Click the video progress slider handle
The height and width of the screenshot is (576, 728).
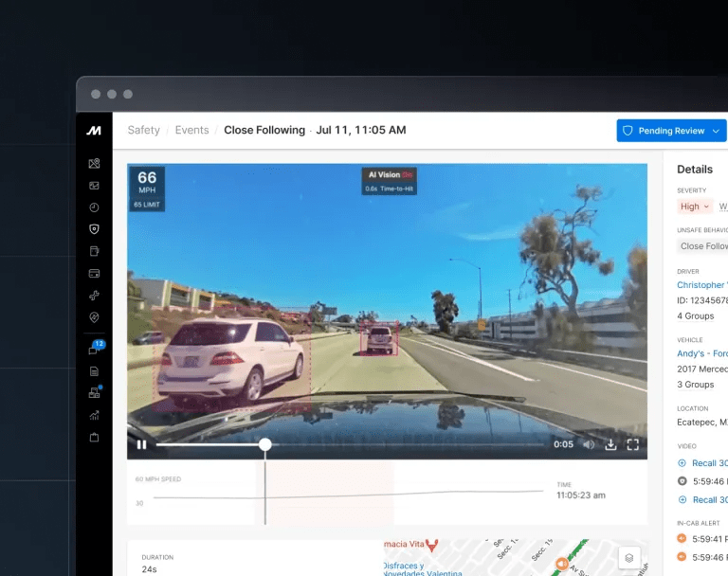tap(265, 444)
